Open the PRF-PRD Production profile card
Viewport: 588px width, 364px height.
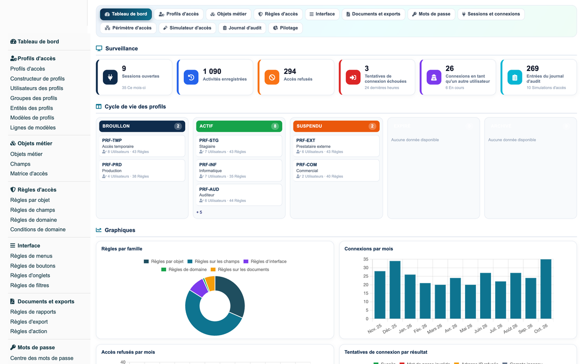(142, 170)
